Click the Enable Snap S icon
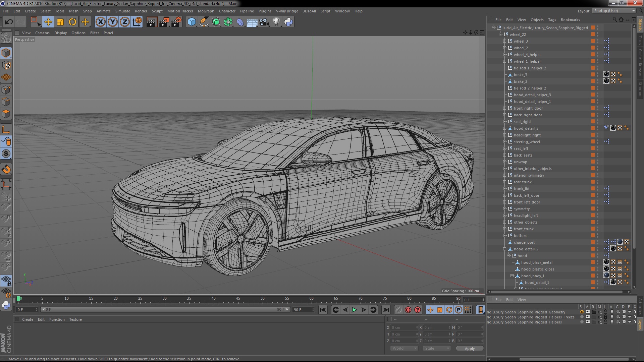Image resolution: width=644 pixels, height=362 pixels. [x=6, y=154]
